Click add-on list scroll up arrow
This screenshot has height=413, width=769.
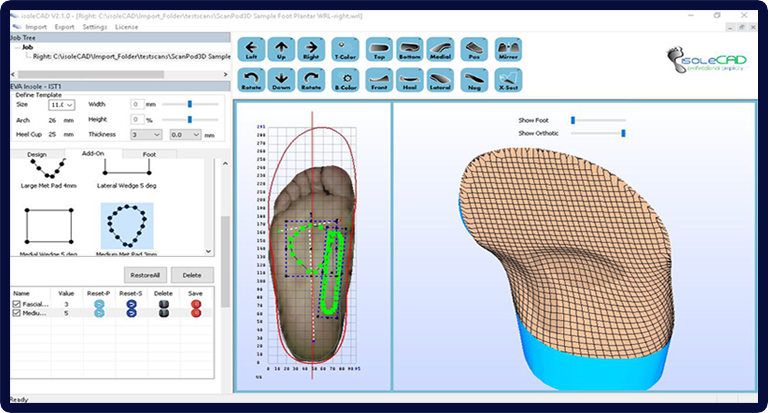tap(225, 163)
